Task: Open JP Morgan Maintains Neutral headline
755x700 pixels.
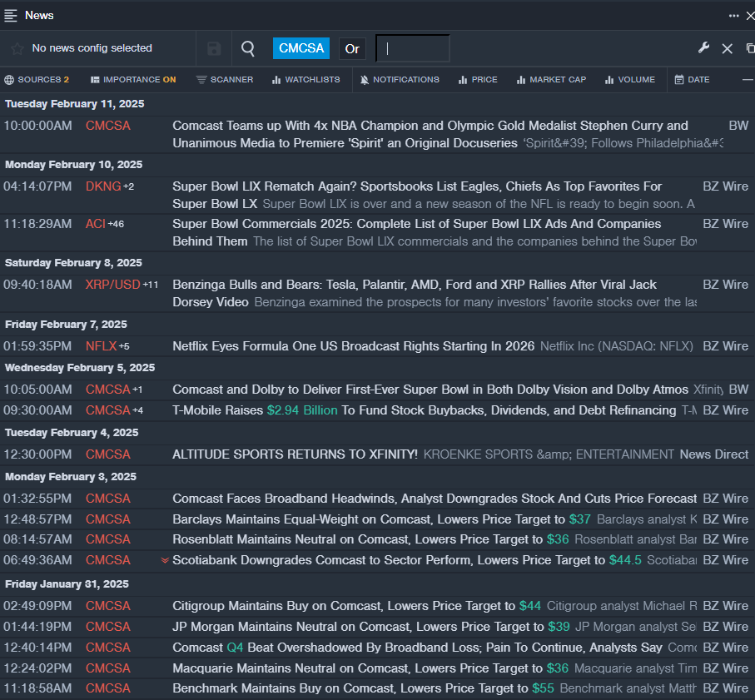Action: [x=370, y=627]
